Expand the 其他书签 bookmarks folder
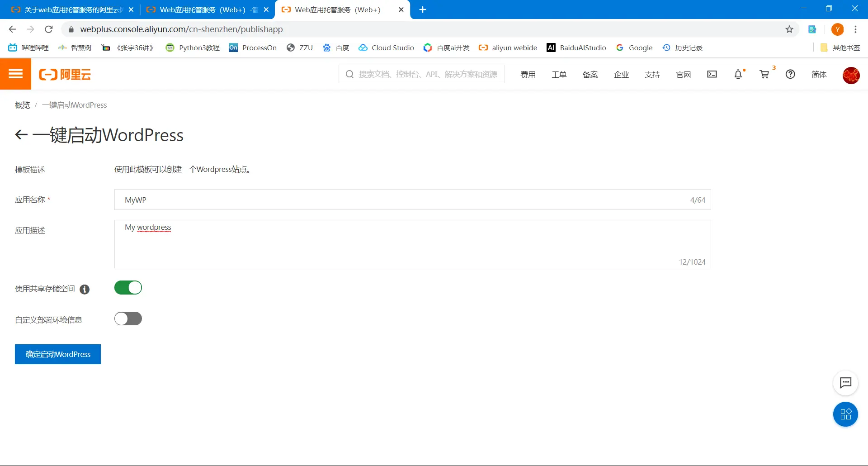 (840, 48)
